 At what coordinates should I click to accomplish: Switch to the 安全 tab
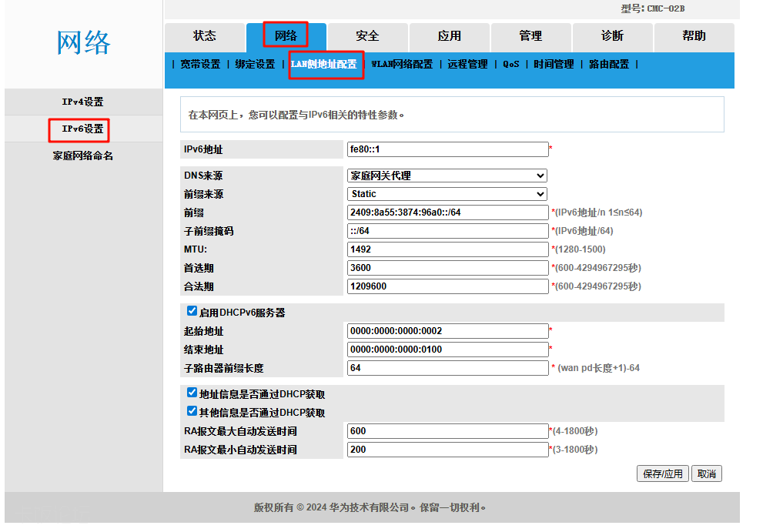point(367,36)
